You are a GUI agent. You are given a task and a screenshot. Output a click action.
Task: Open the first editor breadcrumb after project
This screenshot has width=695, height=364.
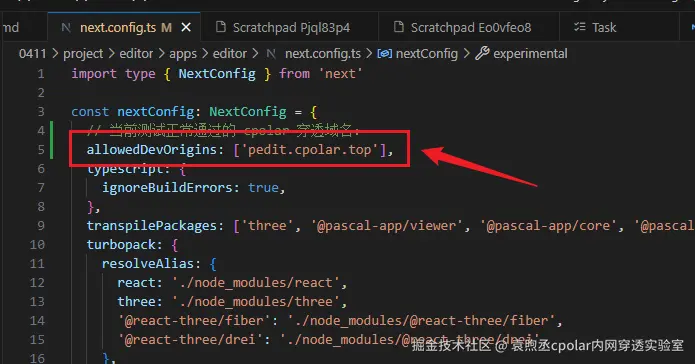pyautogui.click(x=136, y=54)
